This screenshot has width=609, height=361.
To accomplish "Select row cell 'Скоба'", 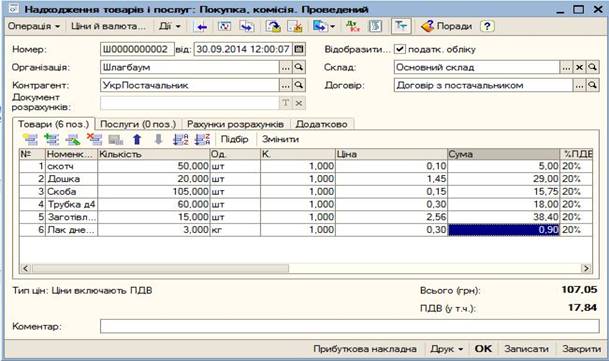I will click(x=71, y=192).
